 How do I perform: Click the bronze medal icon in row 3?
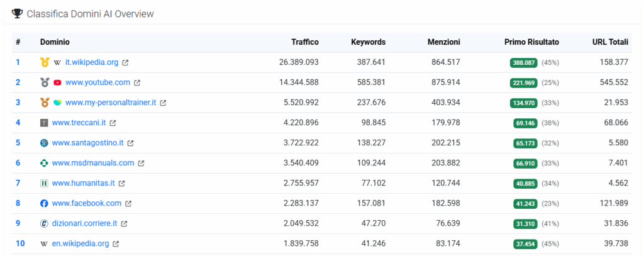(45, 103)
